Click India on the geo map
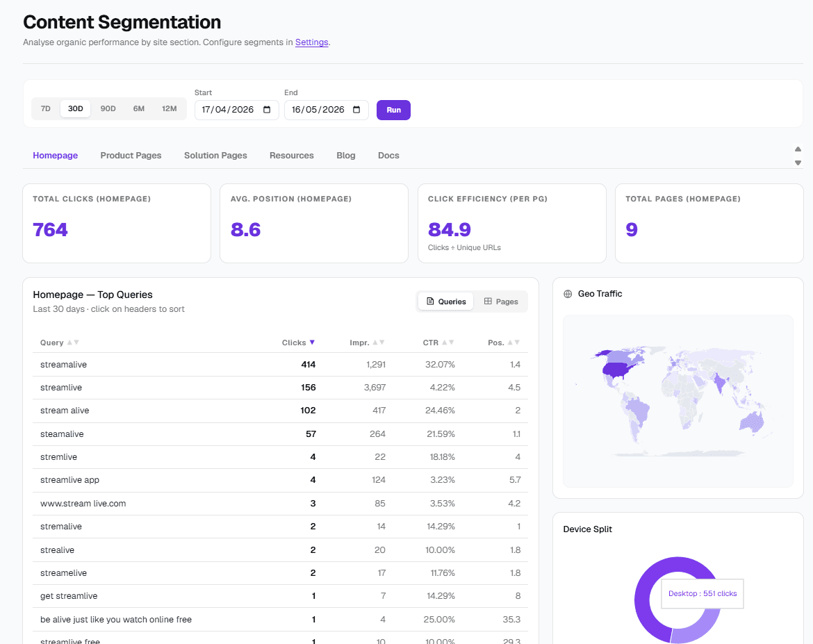The height and width of the screenshot is (644, 813). (720, 383)
